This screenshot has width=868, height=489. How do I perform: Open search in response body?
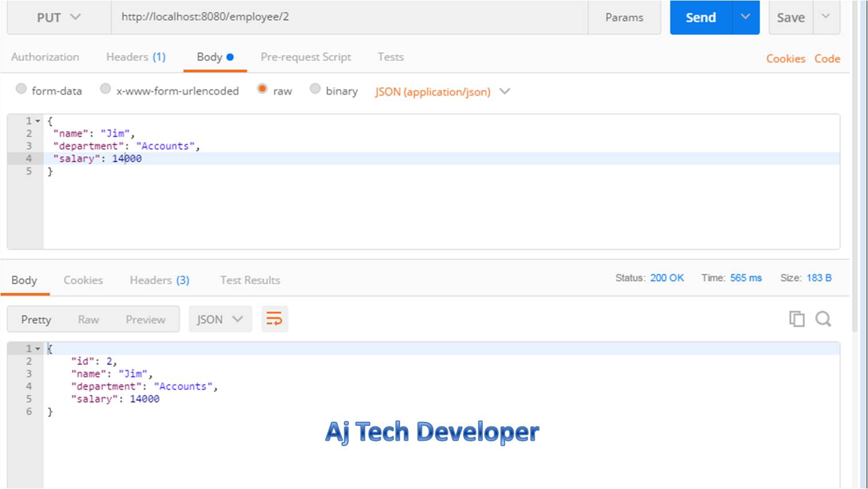823,319
